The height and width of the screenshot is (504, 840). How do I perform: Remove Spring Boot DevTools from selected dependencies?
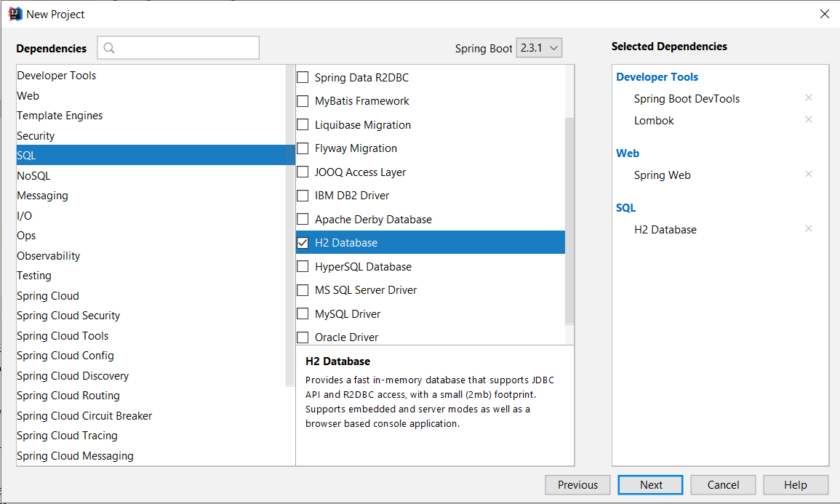808,98
